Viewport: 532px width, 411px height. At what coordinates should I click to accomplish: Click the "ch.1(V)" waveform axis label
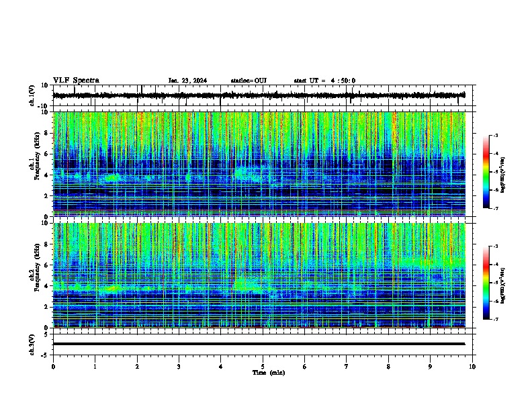pyautogui.click(x=32, y=95)
